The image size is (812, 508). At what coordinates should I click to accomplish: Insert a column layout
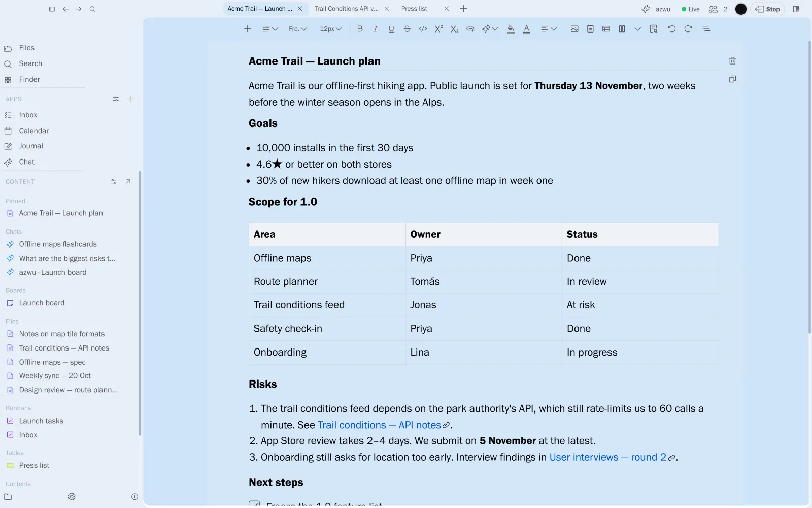(622, 29)
